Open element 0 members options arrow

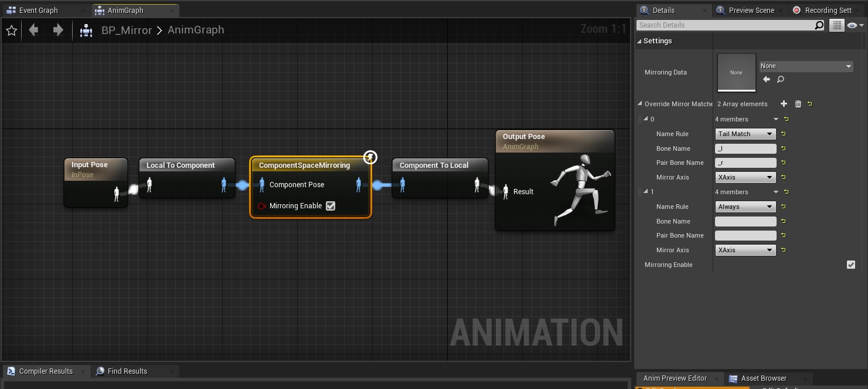(775, 119)
